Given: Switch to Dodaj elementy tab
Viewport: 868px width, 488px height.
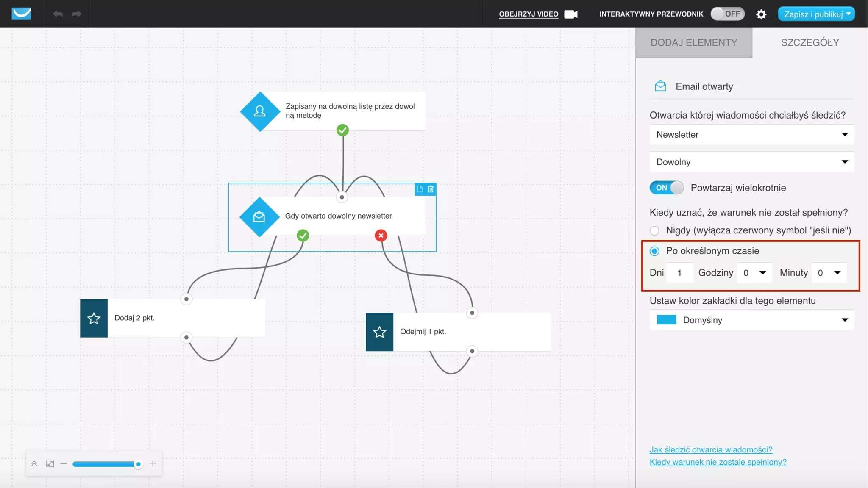Looking at the screenshot, I should point(694,42).
